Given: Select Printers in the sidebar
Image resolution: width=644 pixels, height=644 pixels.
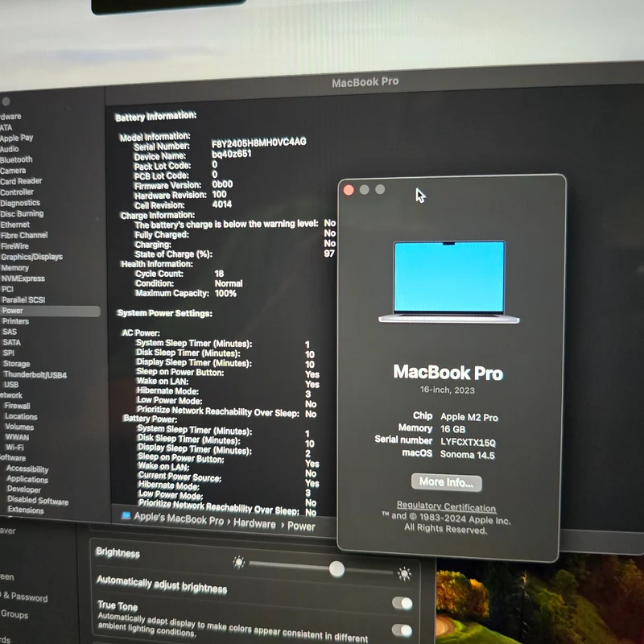Looking at the screenshot, I should (15, 321).
